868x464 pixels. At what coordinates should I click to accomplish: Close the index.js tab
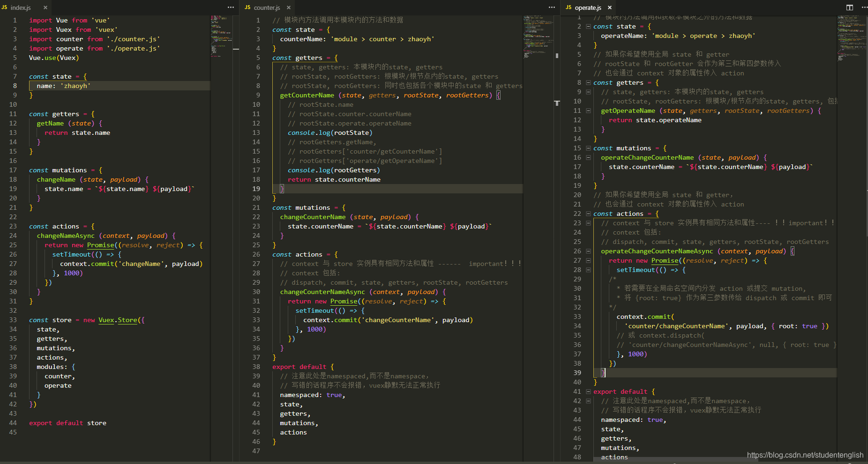(x=45, y=7)
